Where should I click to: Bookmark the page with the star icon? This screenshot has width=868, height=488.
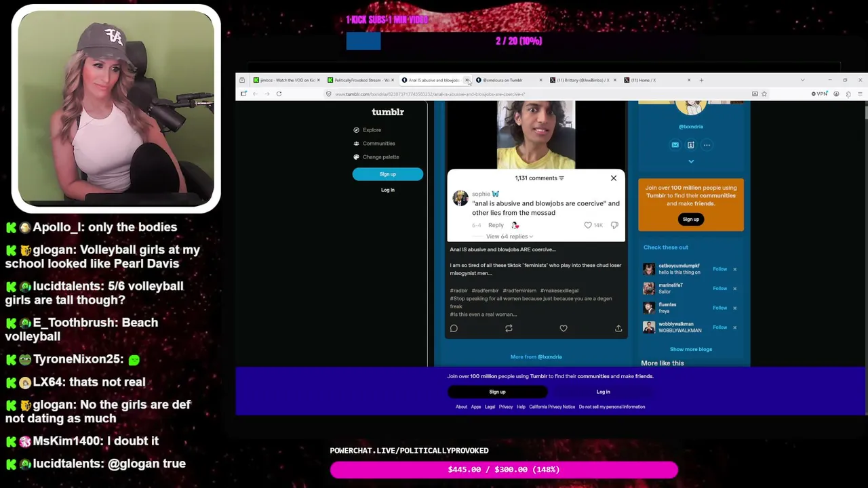click(x=764, y=94)
